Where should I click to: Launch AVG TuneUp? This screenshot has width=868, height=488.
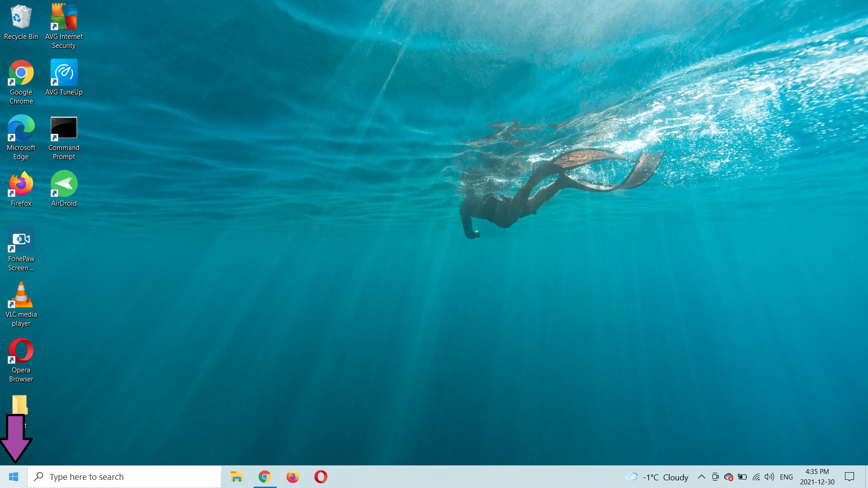click(x=63, y=72)
